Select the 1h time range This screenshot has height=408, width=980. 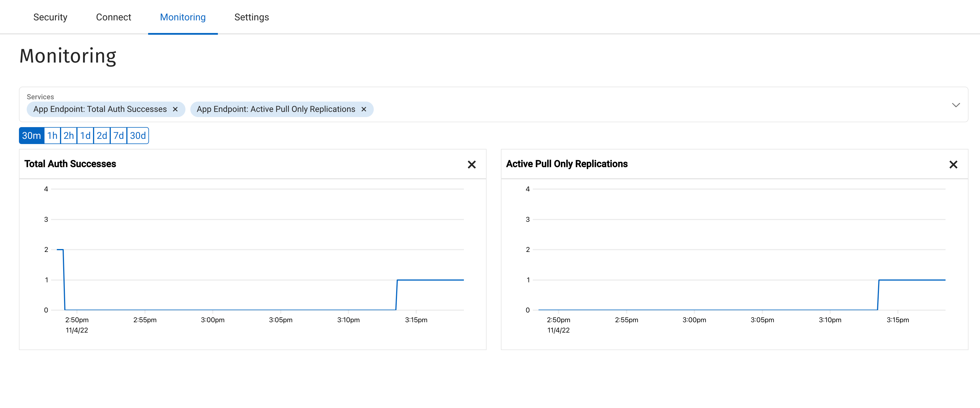(52, 135)
